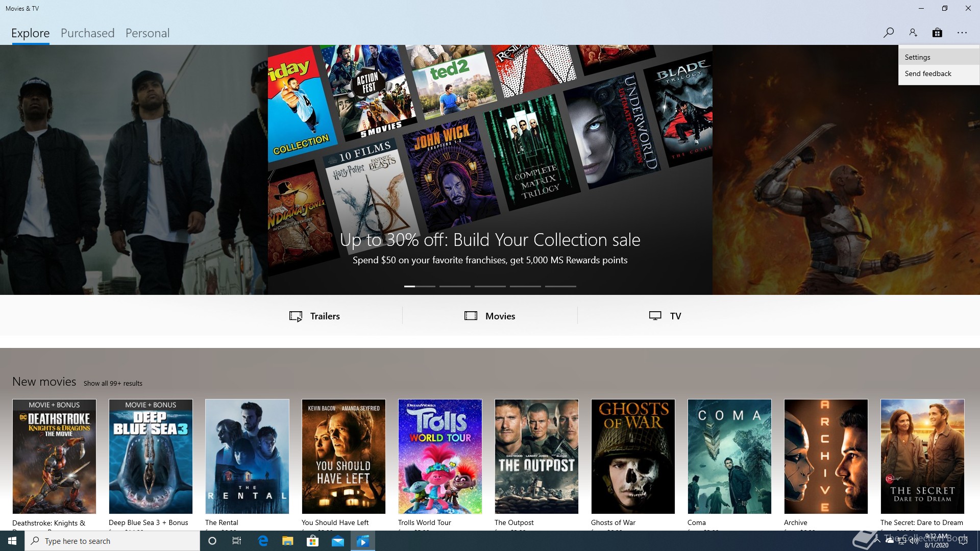980x551 pixels.
Task: Click Movies & TV taskbar icon
Action: pyautogui.click(x=363, y=541)
